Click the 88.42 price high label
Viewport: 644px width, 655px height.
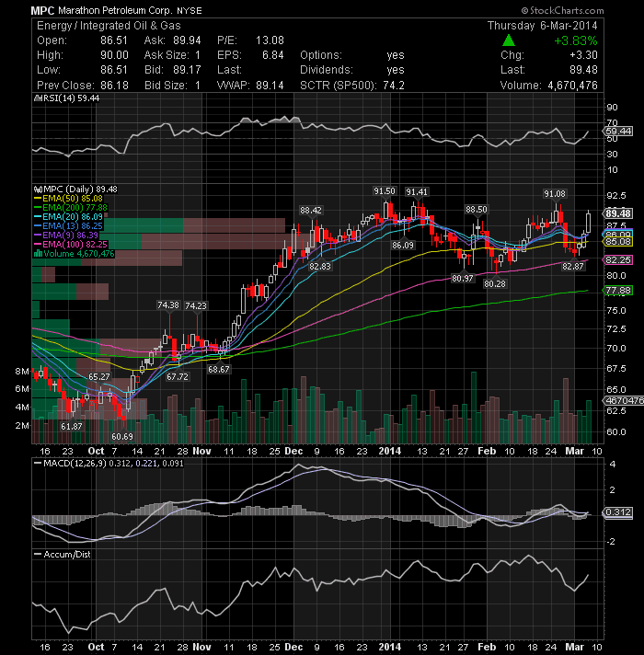click(311, 210)
